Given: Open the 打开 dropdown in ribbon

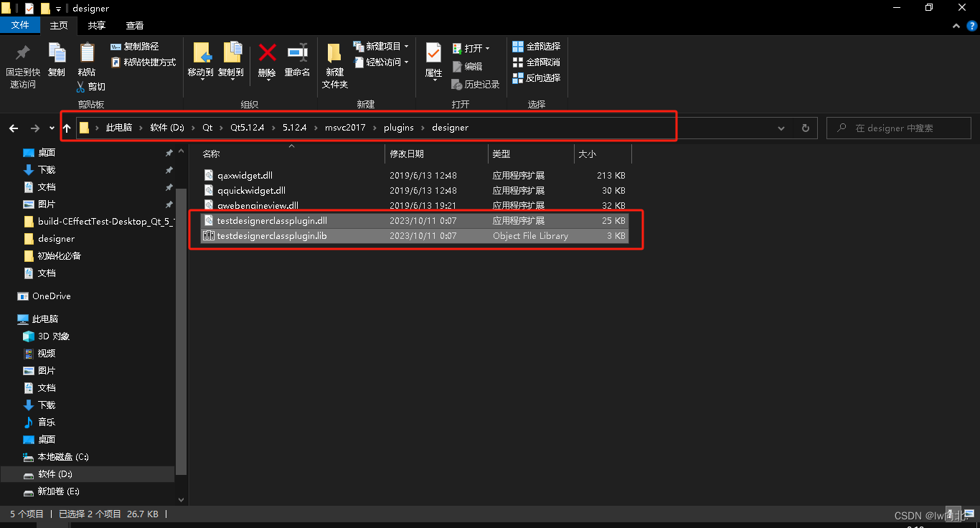Looking at the screenshot, I should tap(471, 49).
